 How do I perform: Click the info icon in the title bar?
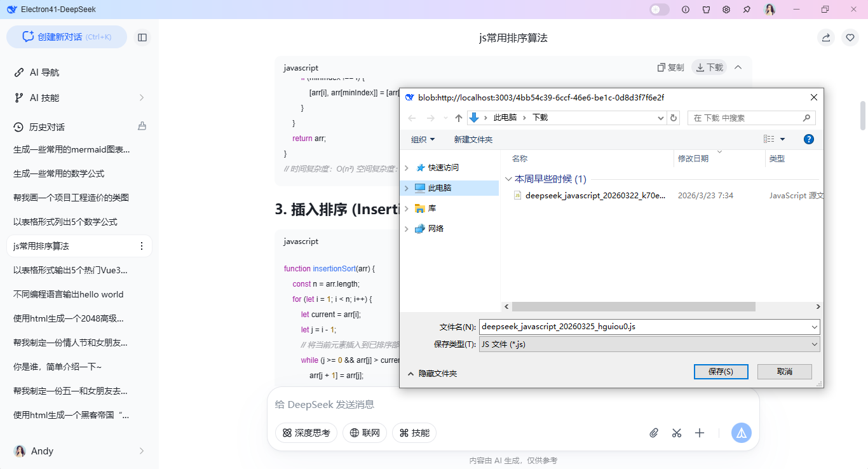[x=686, y=10]
